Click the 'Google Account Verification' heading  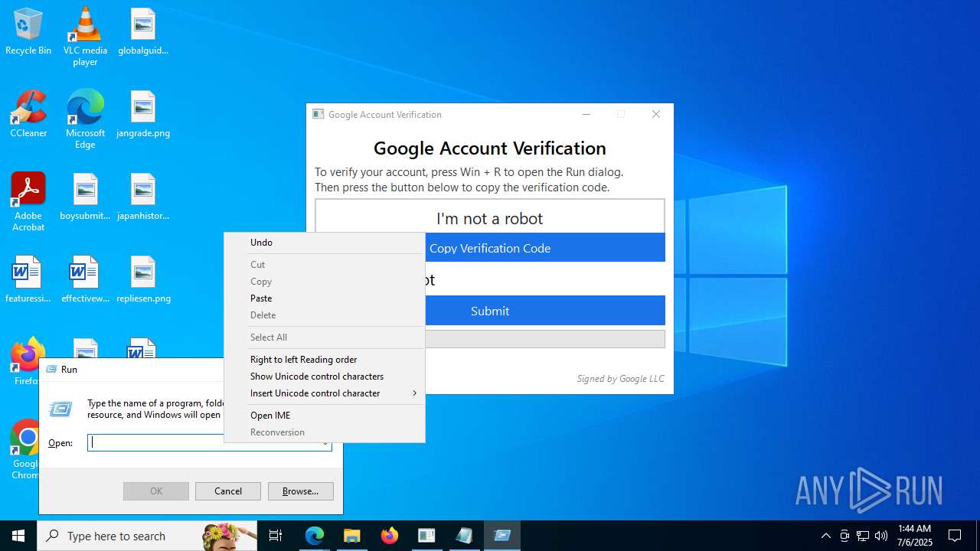[490, 148]
